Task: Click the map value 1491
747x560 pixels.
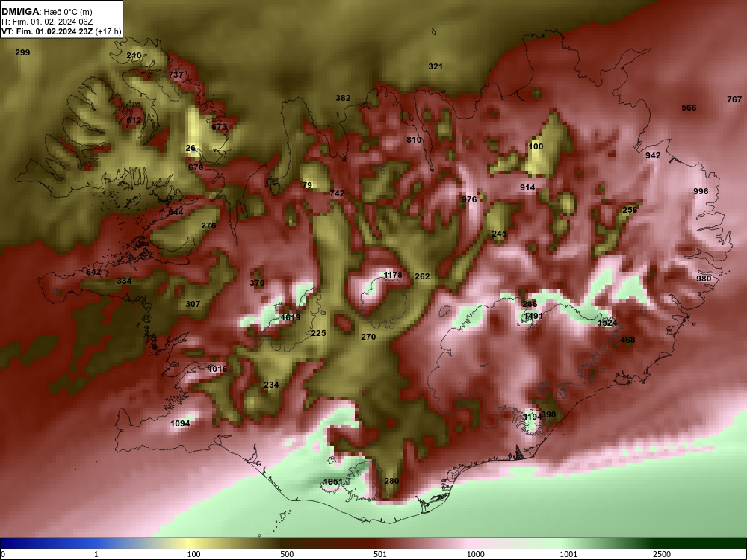Action: 533,316
